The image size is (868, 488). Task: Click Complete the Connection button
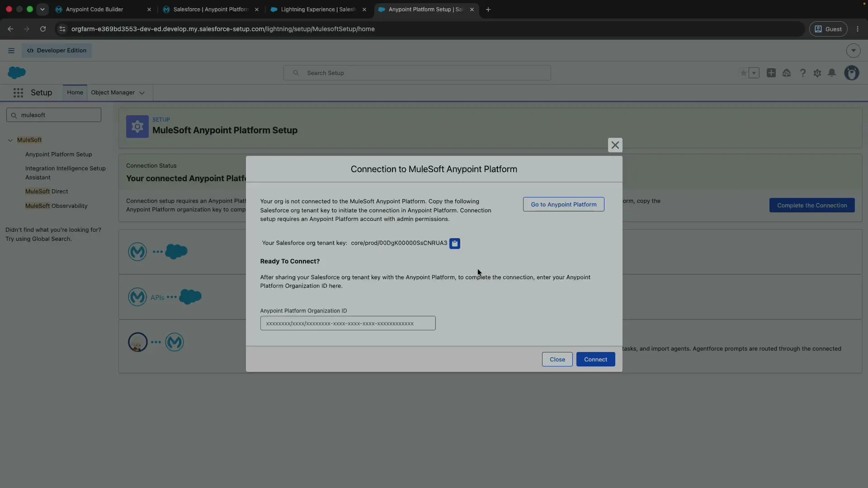[812, 205]
